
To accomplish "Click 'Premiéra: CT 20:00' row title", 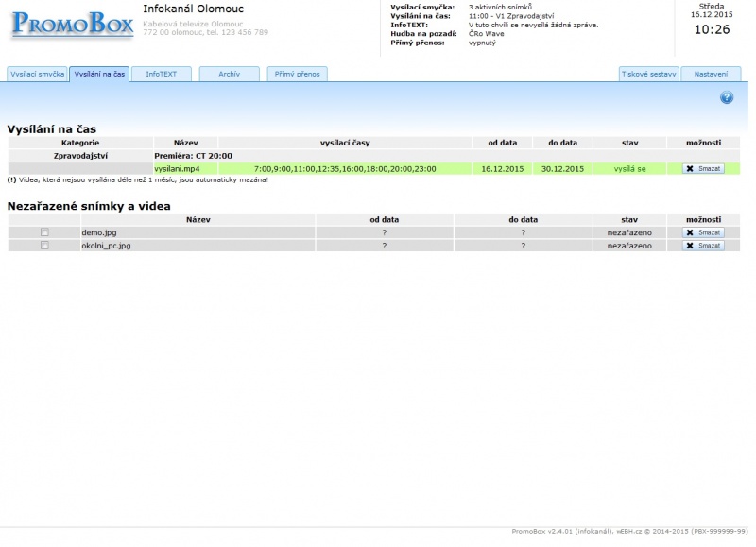I will pyautogui.click(x=193, y=156).
